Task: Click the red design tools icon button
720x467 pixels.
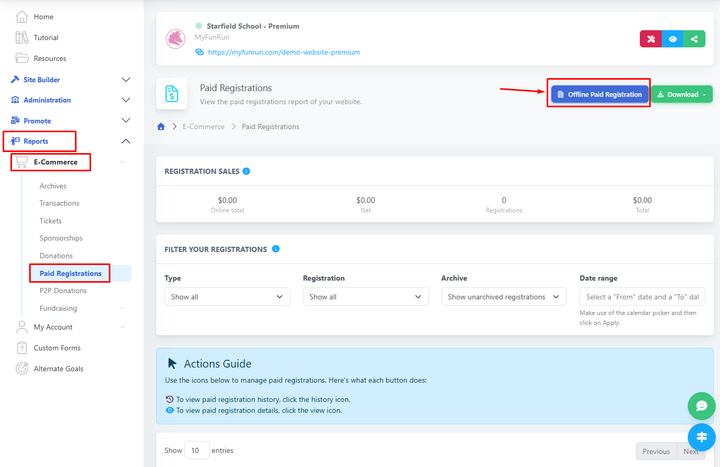Action: (650, 39)
